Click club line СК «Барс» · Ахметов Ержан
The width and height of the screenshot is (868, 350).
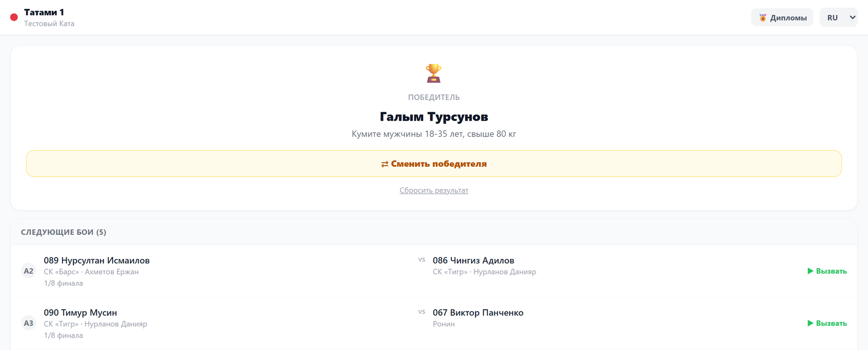91,272
